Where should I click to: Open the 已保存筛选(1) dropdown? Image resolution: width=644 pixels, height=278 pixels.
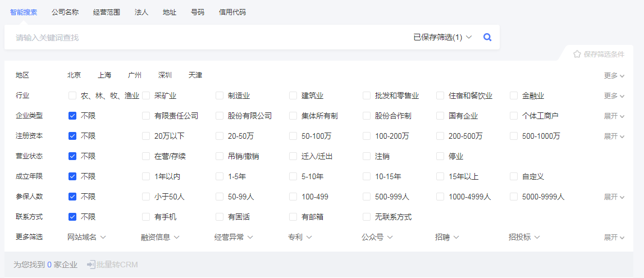442,38
